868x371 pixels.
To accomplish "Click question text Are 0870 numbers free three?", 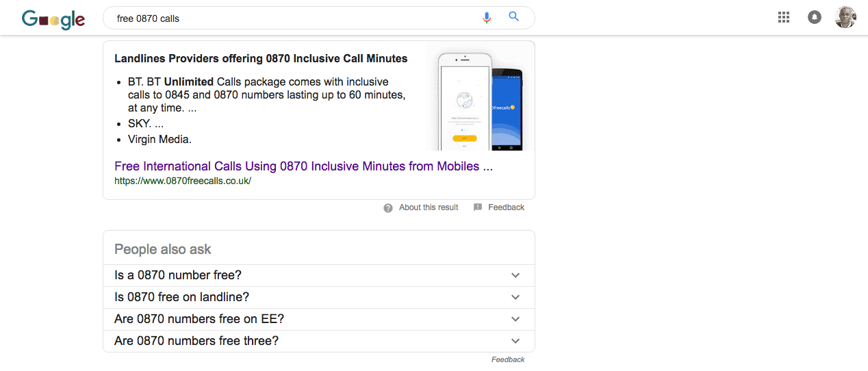I will [x=196, y=341].
